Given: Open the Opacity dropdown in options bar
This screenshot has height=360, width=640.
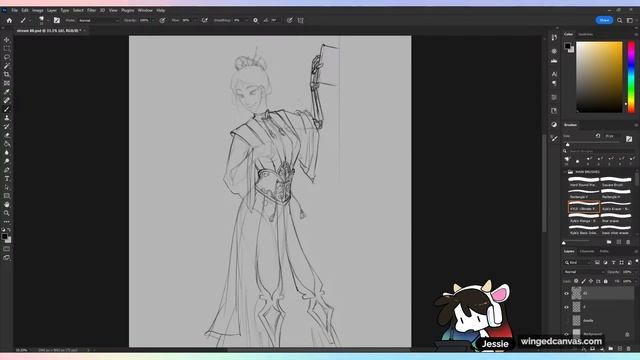Looking at the screenshot, I should 153,20.
